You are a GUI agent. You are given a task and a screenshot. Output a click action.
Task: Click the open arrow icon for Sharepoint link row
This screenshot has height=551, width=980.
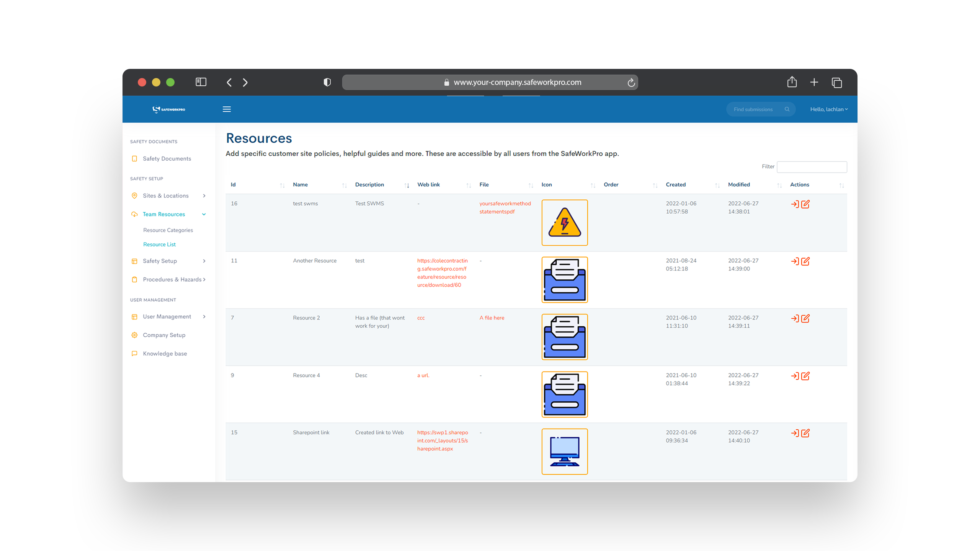795,433
